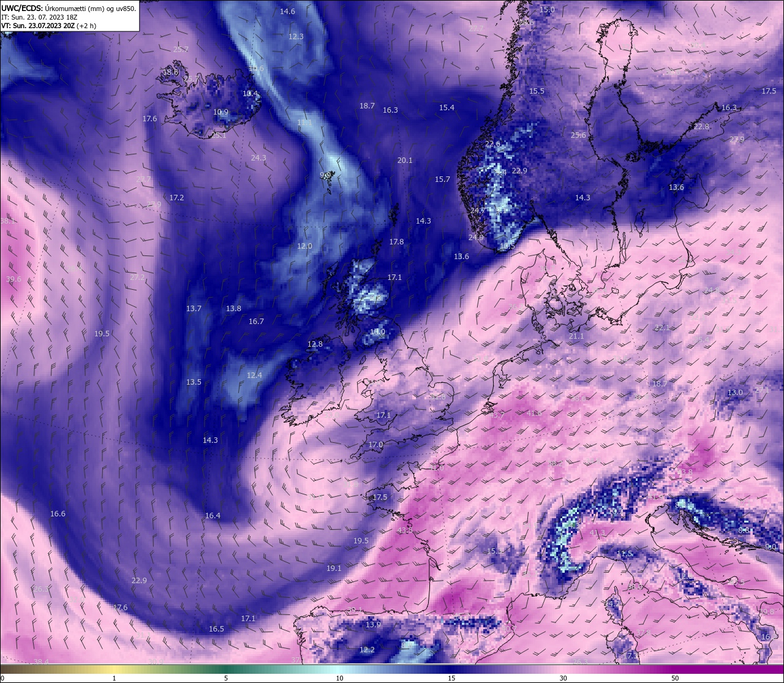784x683 pixels.
Task: Click the 39.6 value label
Action: point(13,279)
